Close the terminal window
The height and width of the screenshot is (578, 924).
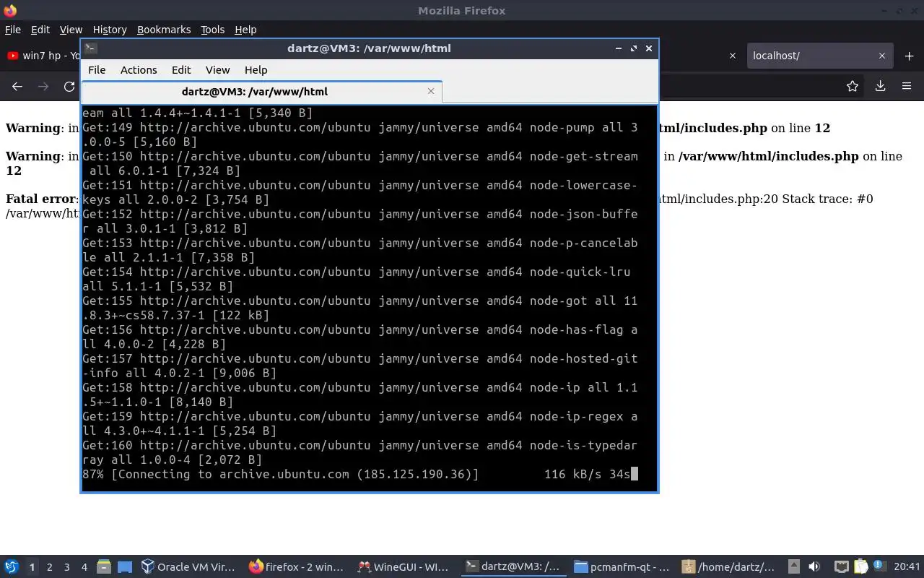pyautogui.click(x=648, y=48)
